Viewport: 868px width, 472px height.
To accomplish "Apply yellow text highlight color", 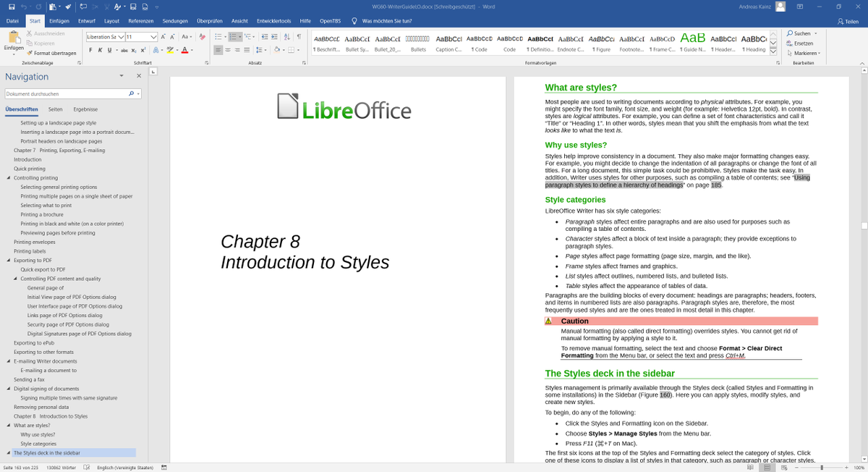I will (171, 50).
